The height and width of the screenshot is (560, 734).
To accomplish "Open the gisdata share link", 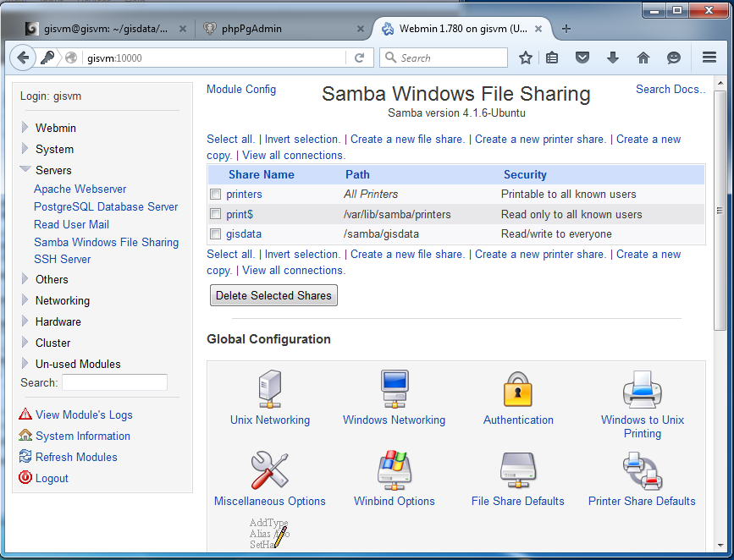I will (x=244, y=233).
